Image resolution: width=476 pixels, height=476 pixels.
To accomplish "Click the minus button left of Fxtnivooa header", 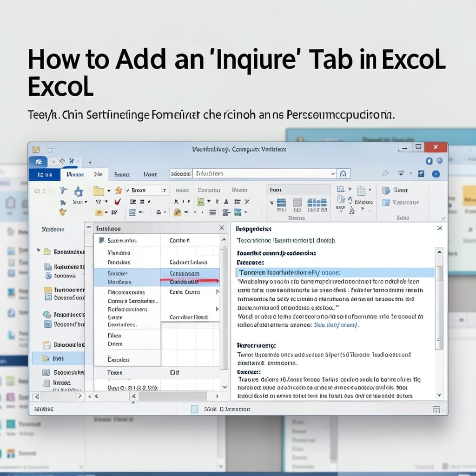I will click(x=89, y=227).
